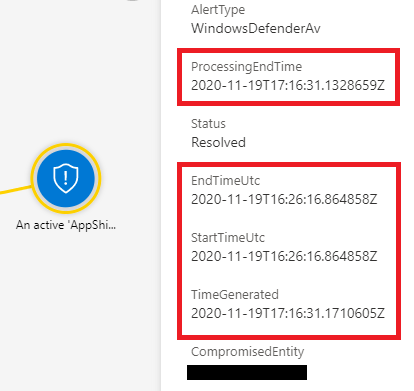The height and width of the screenshot is (391, 414).
Task: Click the ProcessingEndTime timestamp value
Action: (x=288, y=85)
